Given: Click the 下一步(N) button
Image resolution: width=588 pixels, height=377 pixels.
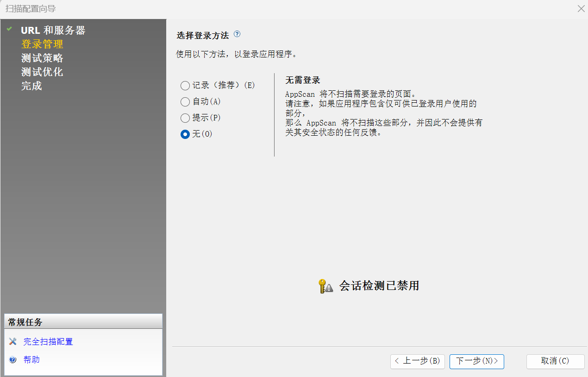Looking at the screenshot, I should tap(477, 361).
